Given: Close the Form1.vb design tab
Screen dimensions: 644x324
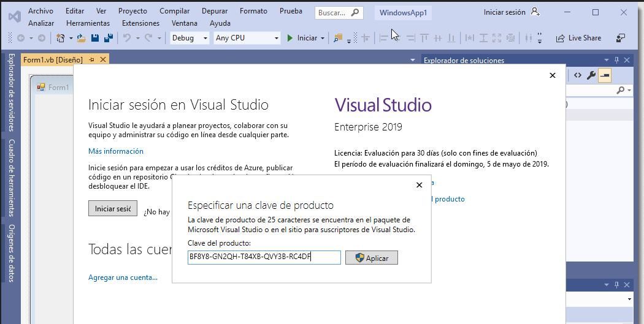Looking at the screenshot, I should tap(103, 60).
